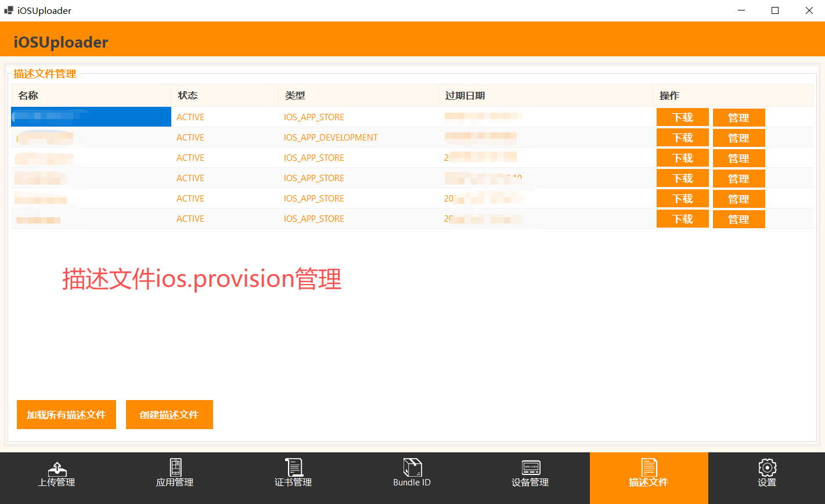Open the 证书管理 certificate icon
This screenshot has width=825, height=504.
(293, 467)
